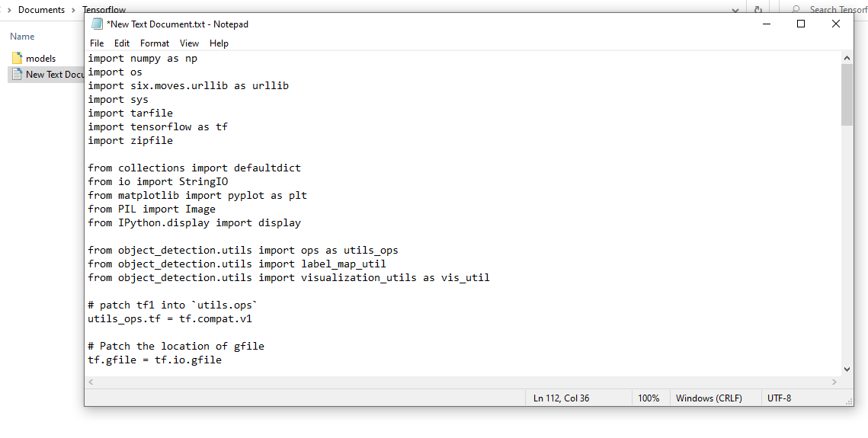Screen dimensions: 868x438
Task: Click the horizontal scrollbar left arrow
Action: pyautogui.click(x=91, y=382)
